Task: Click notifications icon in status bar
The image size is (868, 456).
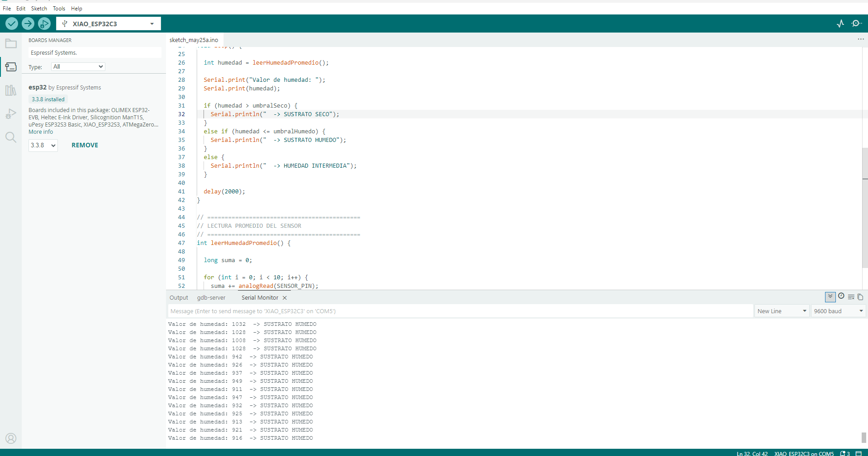Action: (x=845, y=453)
